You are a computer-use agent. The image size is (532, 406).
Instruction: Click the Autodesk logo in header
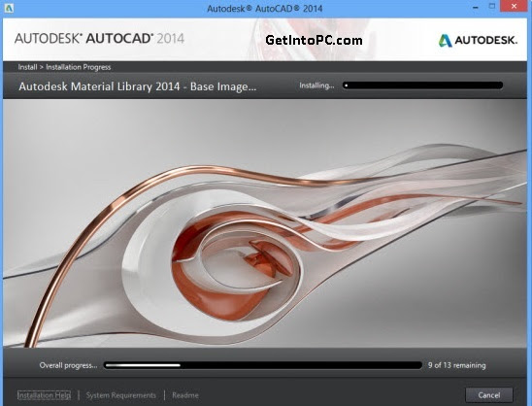[x=478, y=41]
